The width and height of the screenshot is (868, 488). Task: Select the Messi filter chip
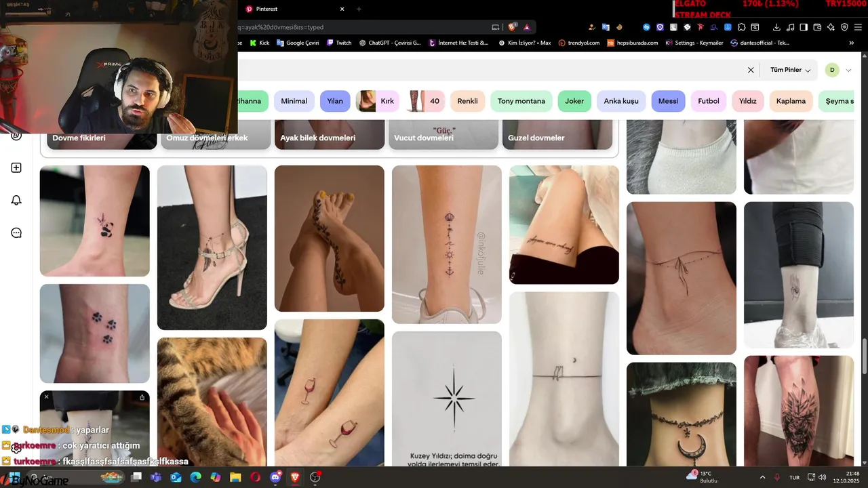[668, 101]
